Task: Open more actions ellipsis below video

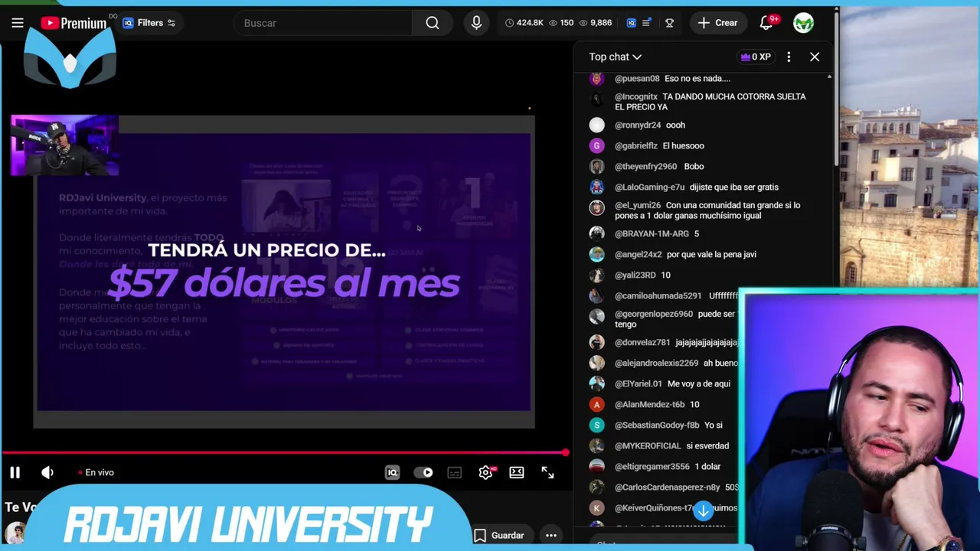Action: [x=551, y=536]
